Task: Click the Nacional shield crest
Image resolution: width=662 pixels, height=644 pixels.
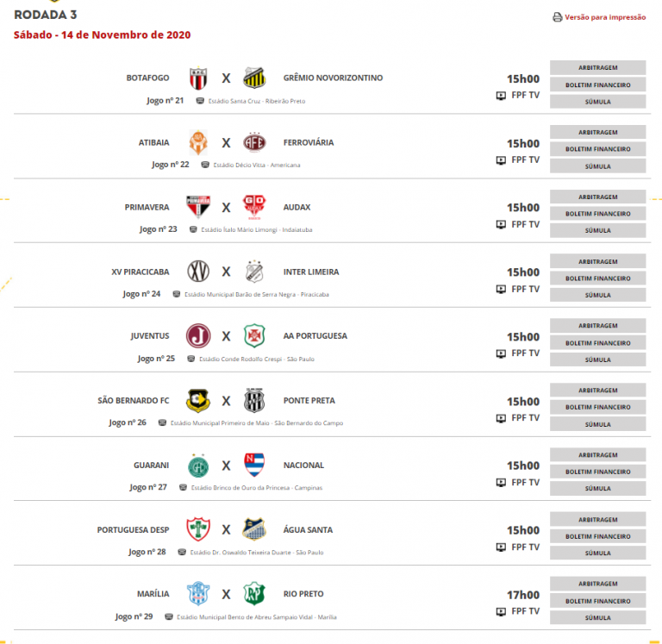Action: tap(254, 465)
